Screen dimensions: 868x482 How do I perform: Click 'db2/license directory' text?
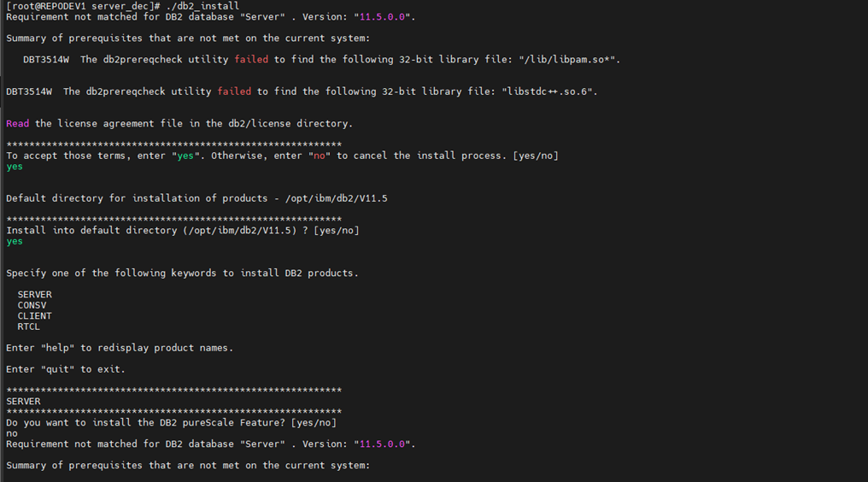288,124
